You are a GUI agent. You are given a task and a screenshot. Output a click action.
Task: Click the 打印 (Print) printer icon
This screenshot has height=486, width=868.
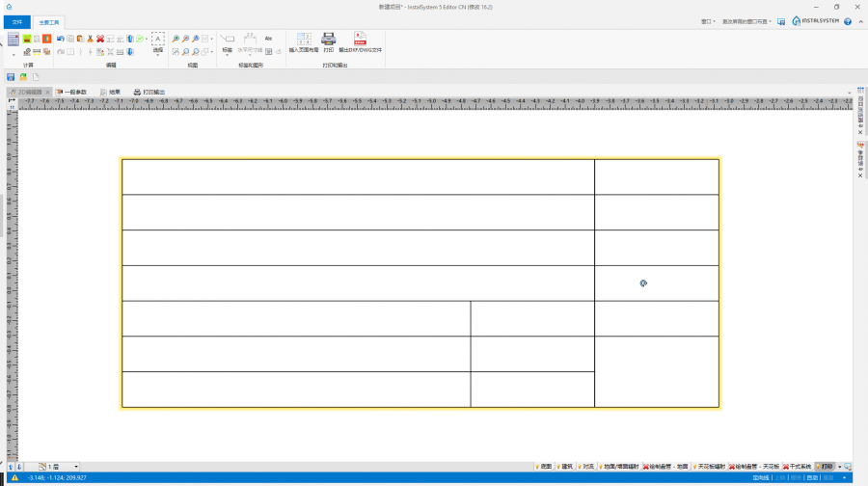(x=328, y=40)
